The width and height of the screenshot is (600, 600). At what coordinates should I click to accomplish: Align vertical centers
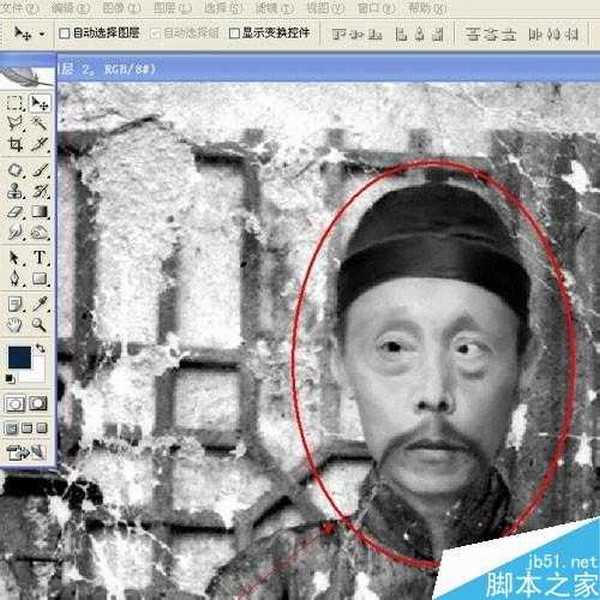[357, 34]
